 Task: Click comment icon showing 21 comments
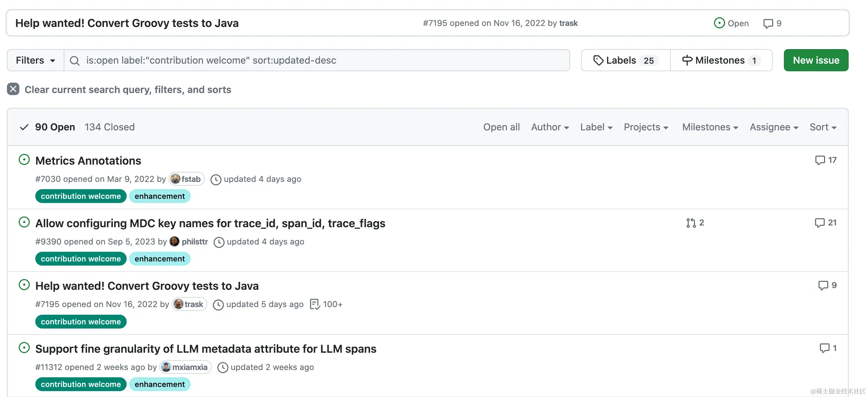click(820, 223)
